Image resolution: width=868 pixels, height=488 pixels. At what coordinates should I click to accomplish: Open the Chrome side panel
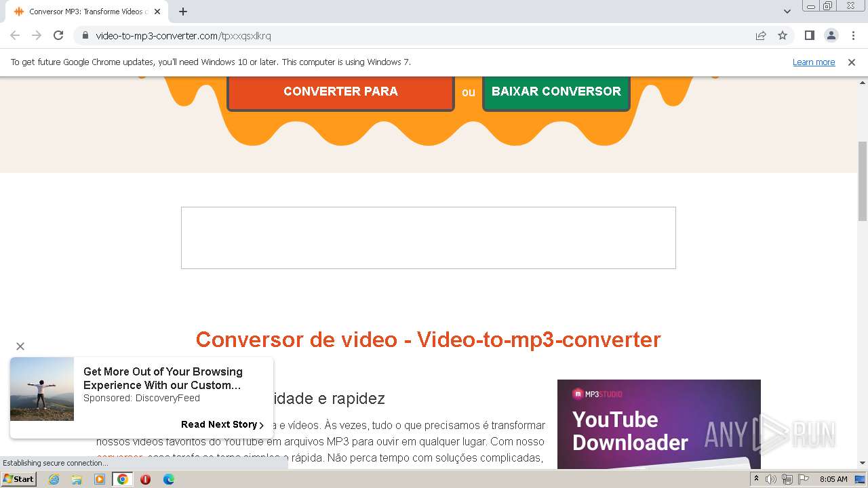809,35
